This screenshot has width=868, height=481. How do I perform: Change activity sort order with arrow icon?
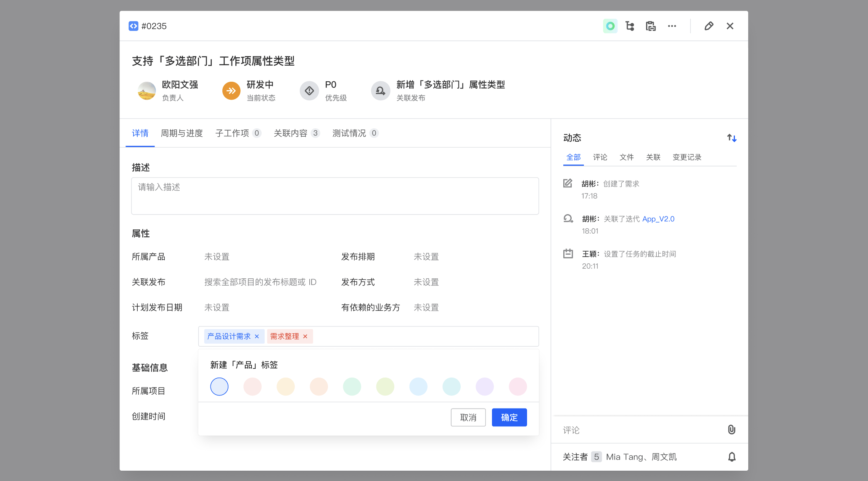point(731,138)
